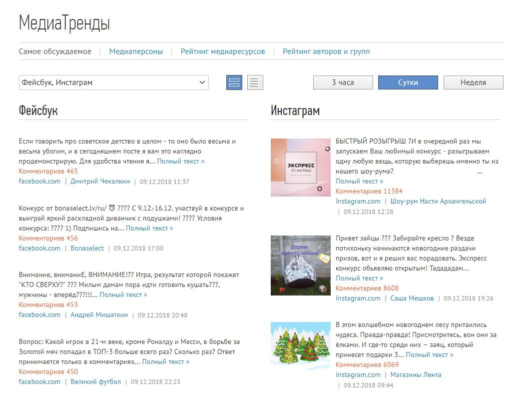This screenshot has height=401, width=532.
Task: Open full text of КТО СВЕРХУ post
Action: pos(123,295)
